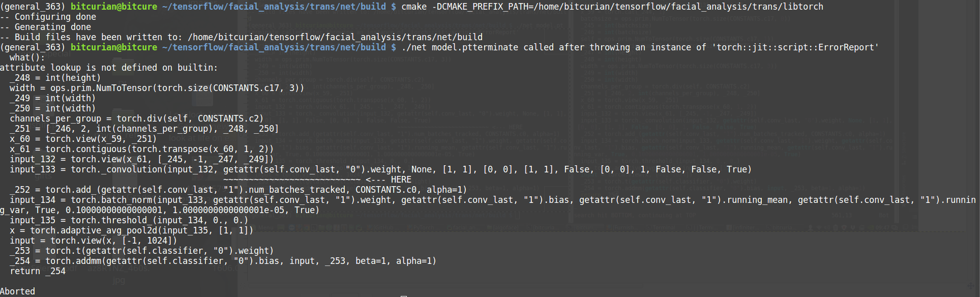Click the 'x_61 = torch.contiguous' line

141,149
